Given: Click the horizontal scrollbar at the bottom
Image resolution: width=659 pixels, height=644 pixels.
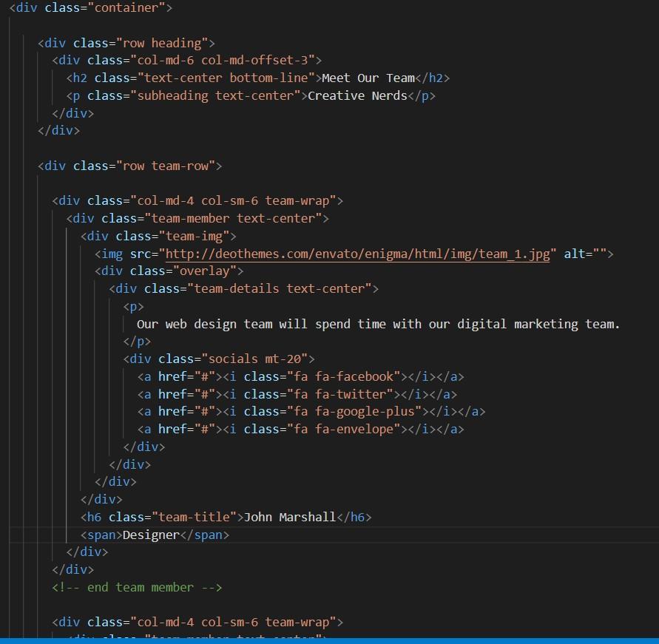Looking at the screenshot, I should 329,640.
